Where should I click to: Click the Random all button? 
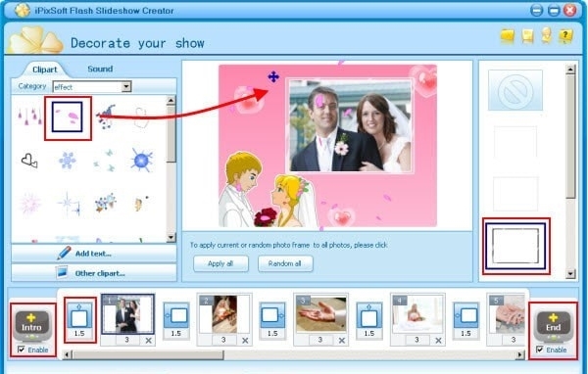(x=285, y=263)
